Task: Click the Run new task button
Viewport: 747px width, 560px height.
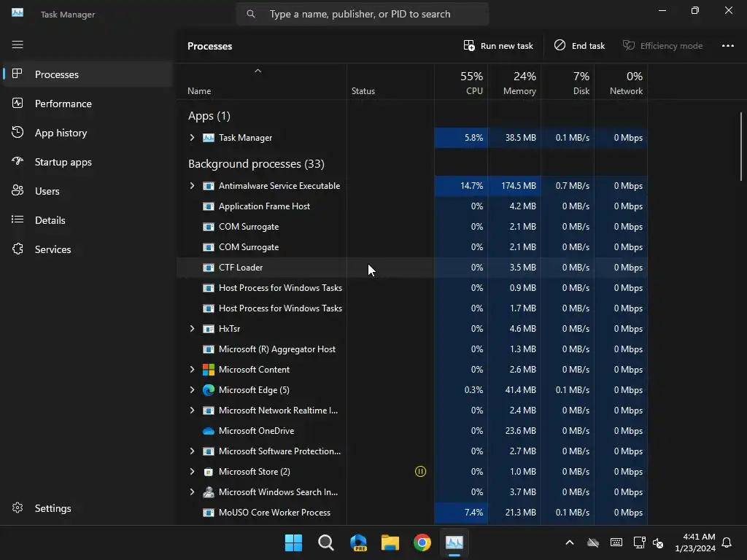Action: click(498, 46)
